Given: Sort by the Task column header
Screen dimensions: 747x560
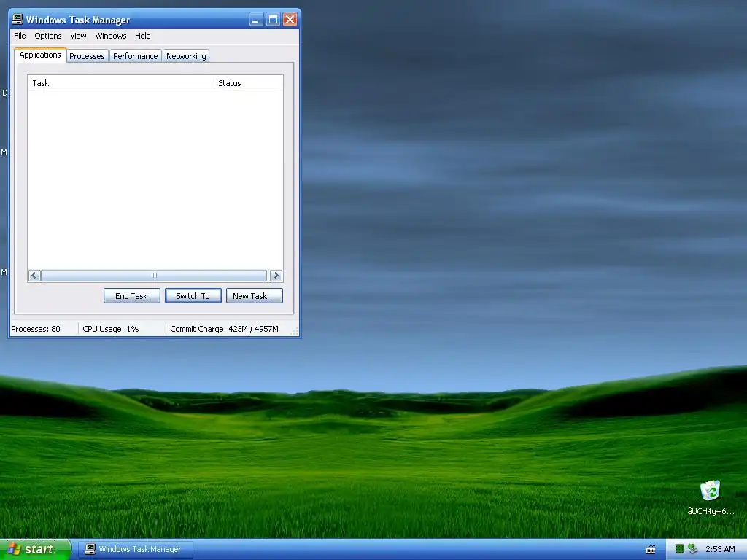Looking at the screenshot, I should point(121,83).
